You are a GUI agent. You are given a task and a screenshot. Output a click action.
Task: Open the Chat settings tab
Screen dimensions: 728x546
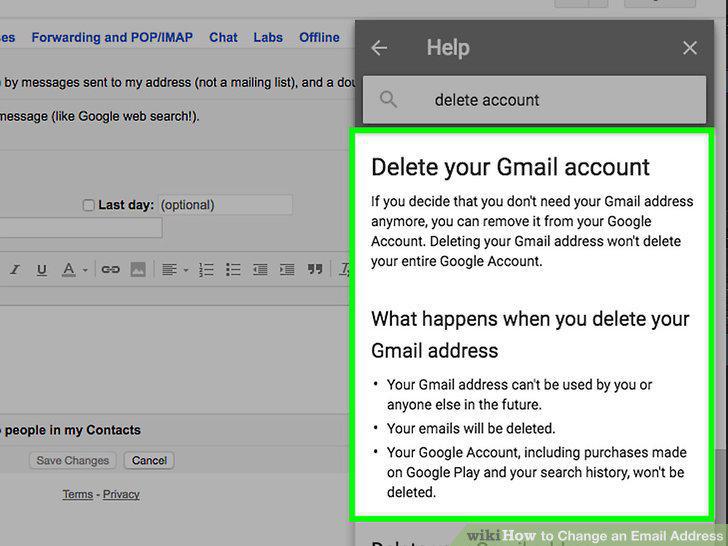click(223, 37)
